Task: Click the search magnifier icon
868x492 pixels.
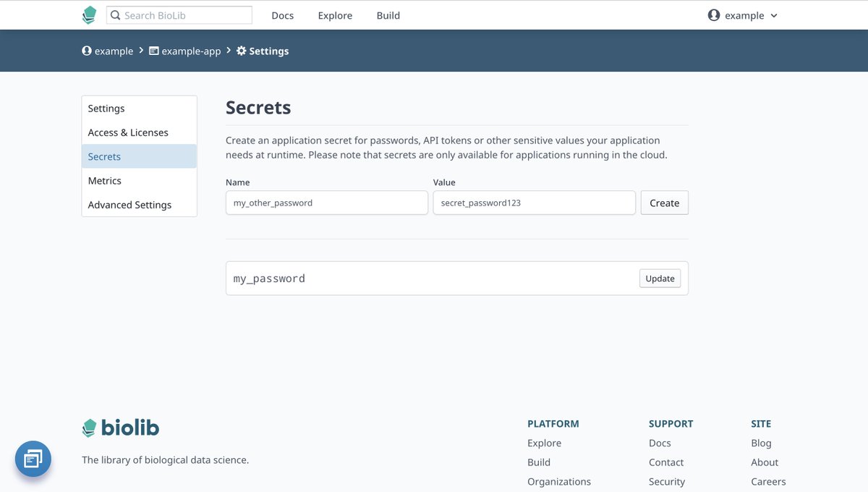Action: tap(116, 15)
